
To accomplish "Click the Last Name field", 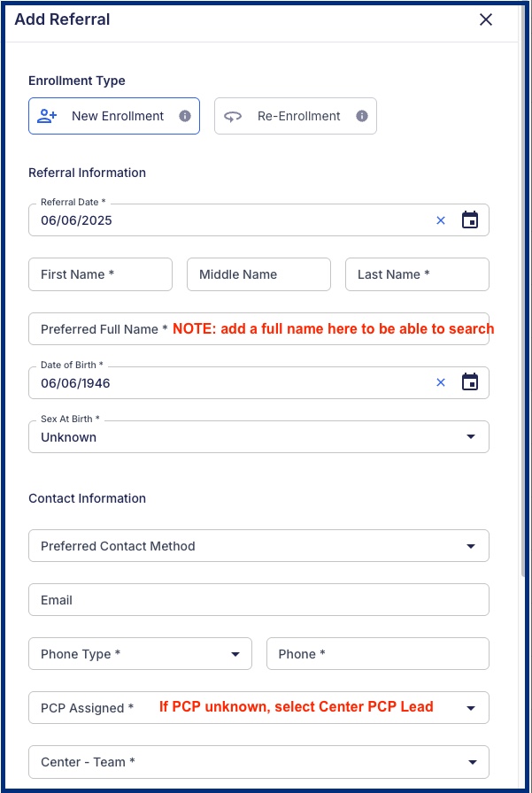I will [417, 274].
